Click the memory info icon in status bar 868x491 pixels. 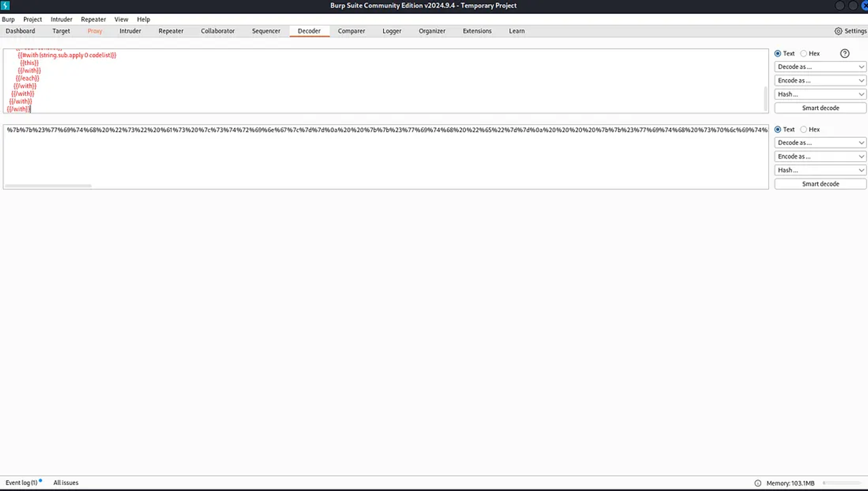pos(758,483)
